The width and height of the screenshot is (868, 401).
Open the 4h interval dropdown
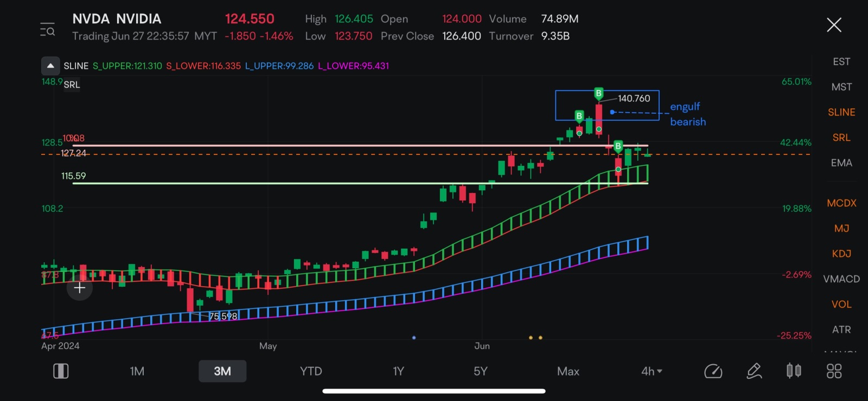652,371
